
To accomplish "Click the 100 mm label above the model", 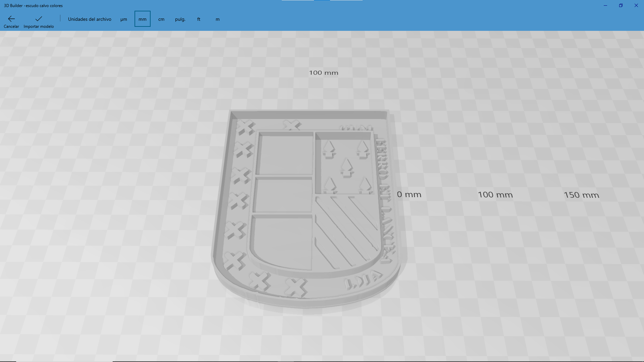I will [323, 73].
